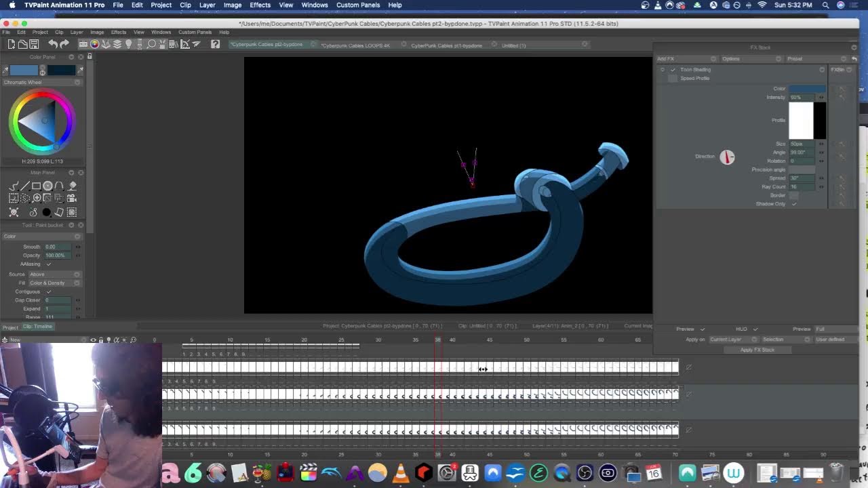Viewport: 868px width, 488px height.
Task: Toggle the light table bulb icon
Action: (x=128, y=44)
